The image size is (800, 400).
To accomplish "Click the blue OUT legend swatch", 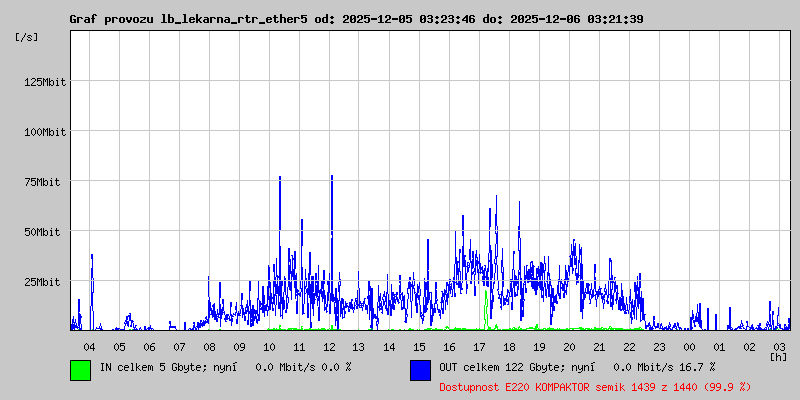I will pos(420,370).
